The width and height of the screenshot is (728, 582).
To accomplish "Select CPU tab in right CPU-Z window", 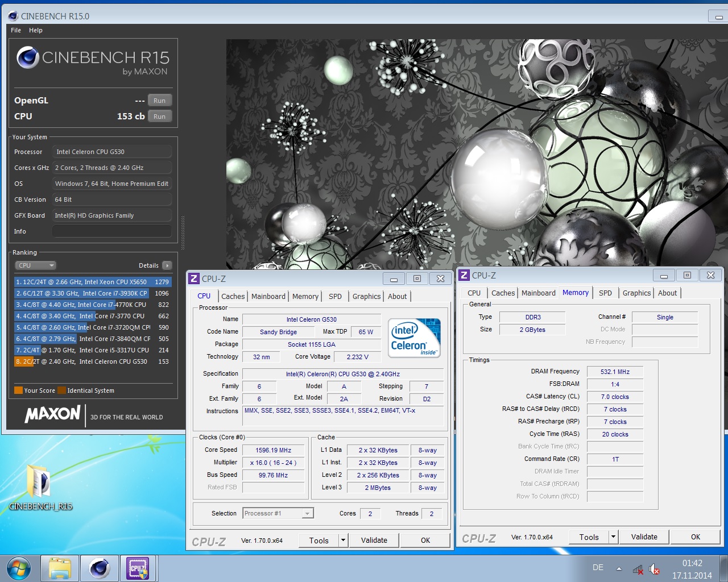I will coord(474,293).
